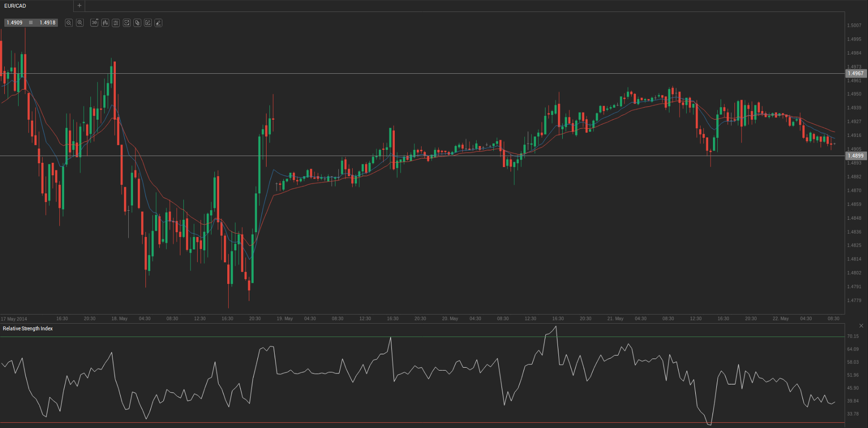Open the indicators chart icon
The height and width of the screenshot is (428, 868).
127,23
